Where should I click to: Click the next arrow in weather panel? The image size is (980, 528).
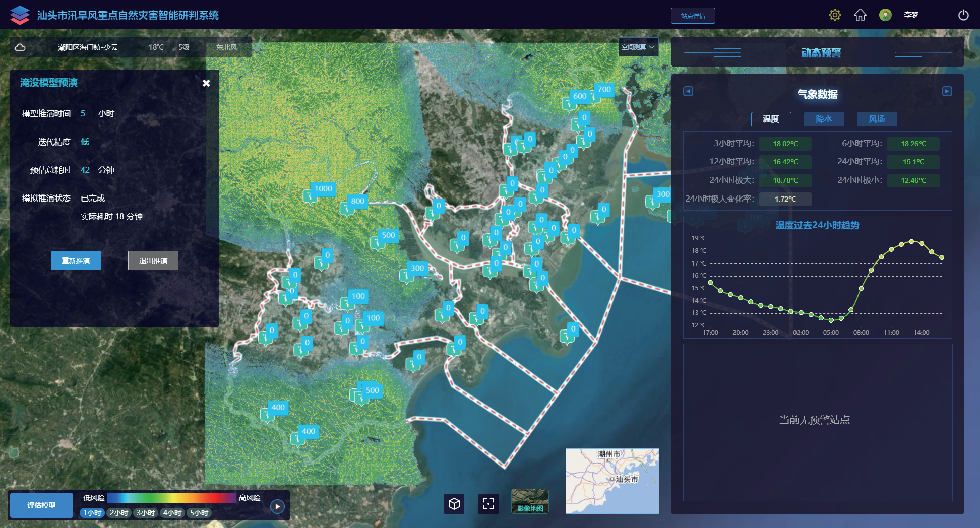coord(947,91)
